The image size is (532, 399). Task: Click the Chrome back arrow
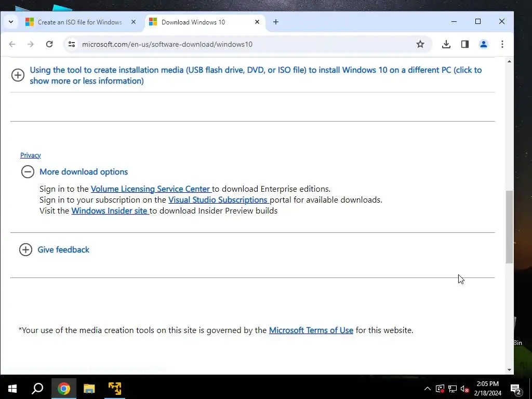tap(12, 44)
